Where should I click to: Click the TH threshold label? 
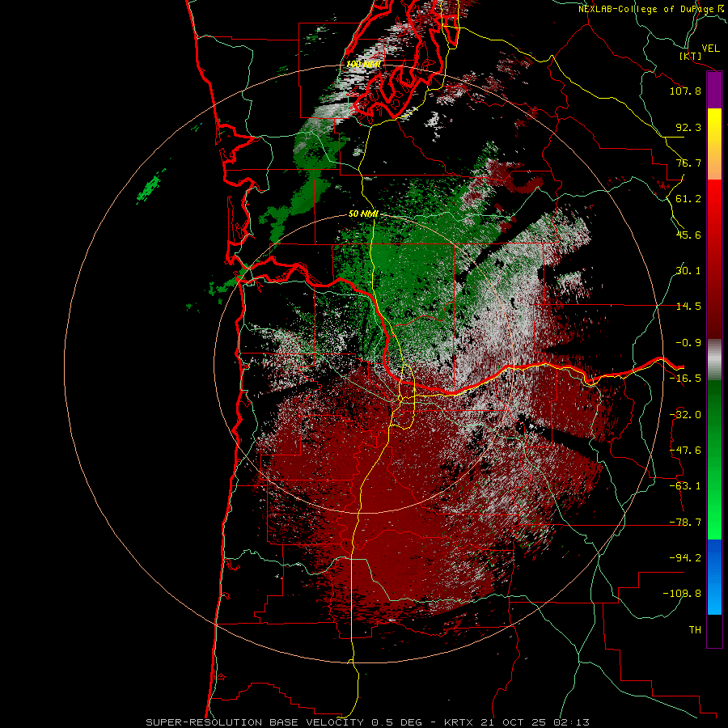coord(695,629)
